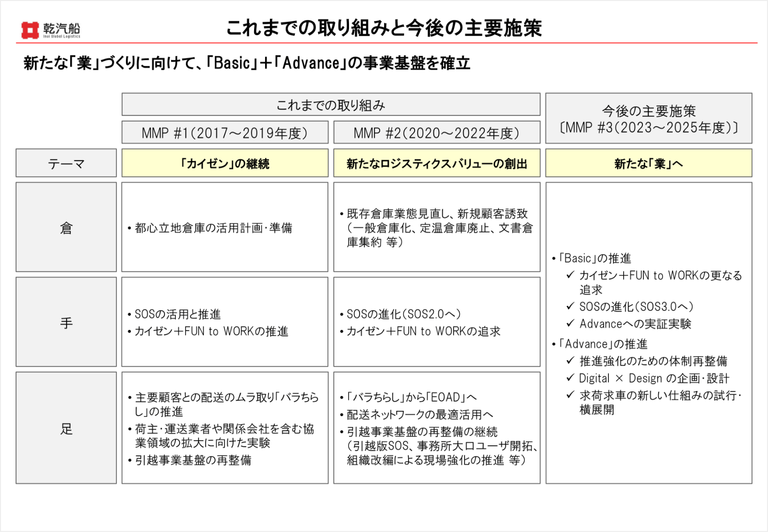Click the 足 row label
This screenshot has width=768, height=532.
pyautogui.click(x=66, y=428)
